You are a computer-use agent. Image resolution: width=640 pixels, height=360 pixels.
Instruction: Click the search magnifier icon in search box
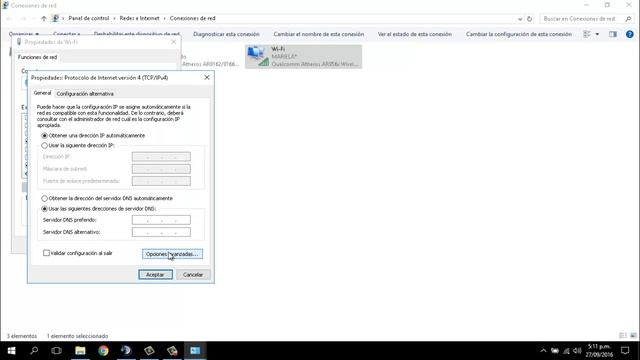(628, 19)
